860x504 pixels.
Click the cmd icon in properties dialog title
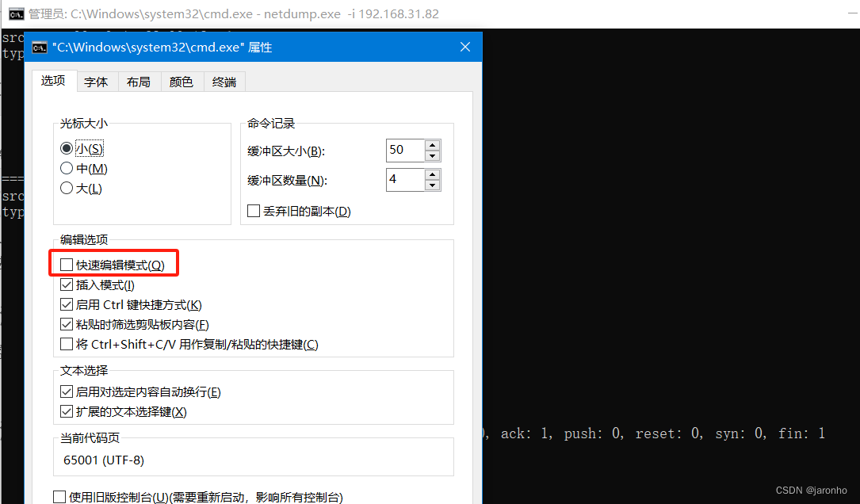point(40,48)
